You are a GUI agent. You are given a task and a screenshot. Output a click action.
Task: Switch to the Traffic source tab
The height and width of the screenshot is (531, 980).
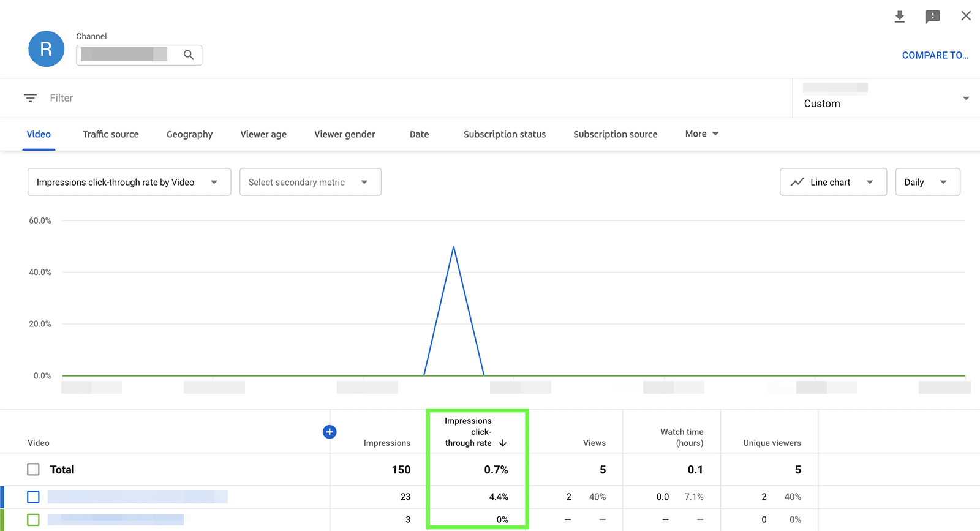coord(111,134)
